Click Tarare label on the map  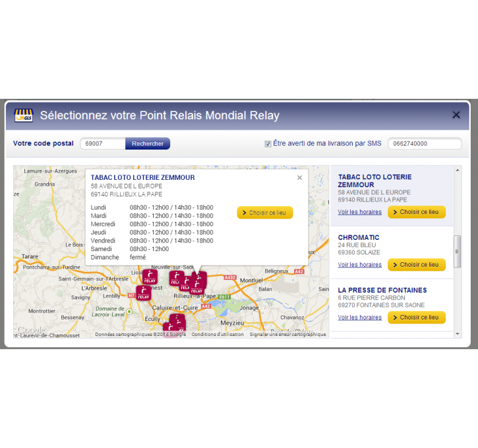click(x=30, y=256)
